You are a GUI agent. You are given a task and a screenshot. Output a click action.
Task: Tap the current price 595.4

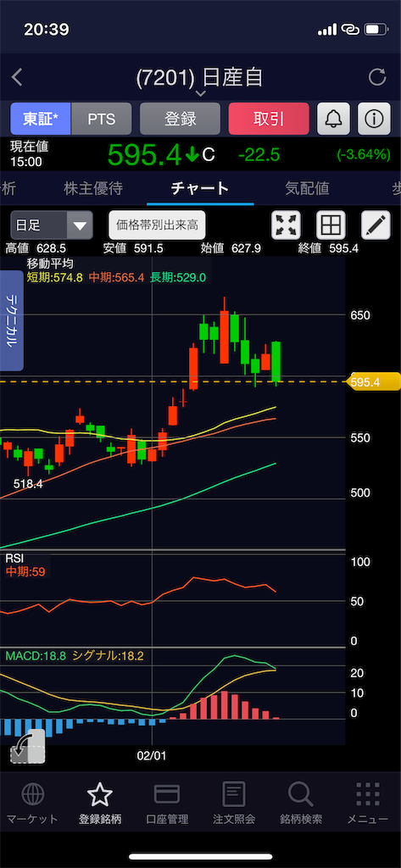tap(144, 154)
